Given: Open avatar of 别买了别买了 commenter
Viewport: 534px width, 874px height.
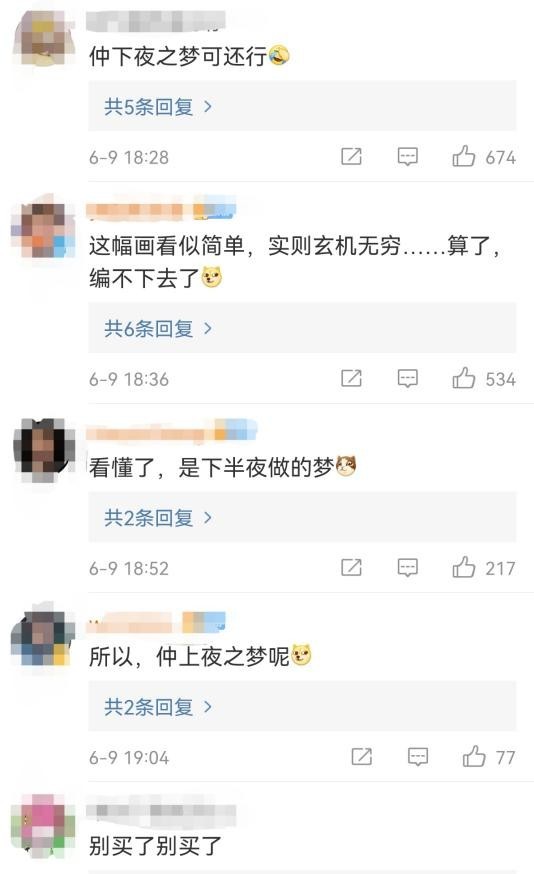Looking at the screenshot, I should (x=44, y=826).
